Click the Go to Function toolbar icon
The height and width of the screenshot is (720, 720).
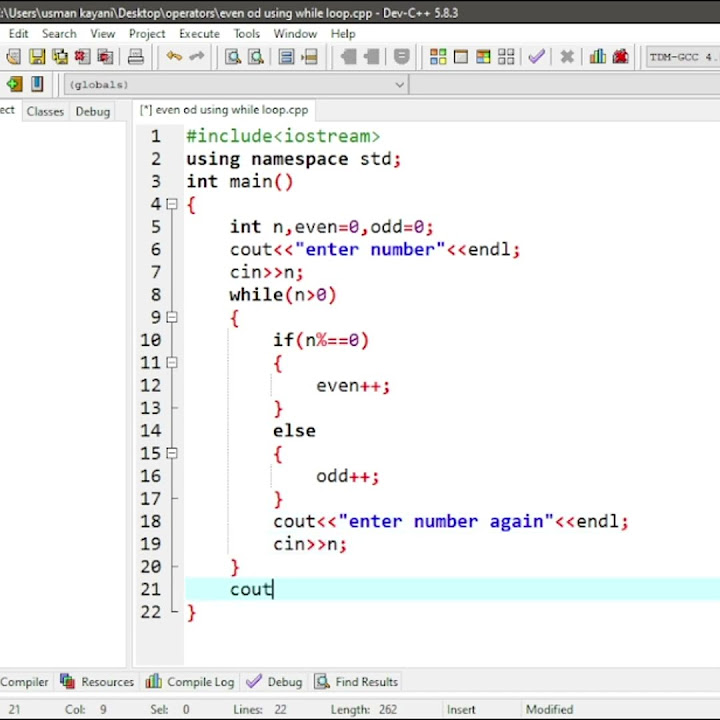pyautogui.click(x=286, y=57)
